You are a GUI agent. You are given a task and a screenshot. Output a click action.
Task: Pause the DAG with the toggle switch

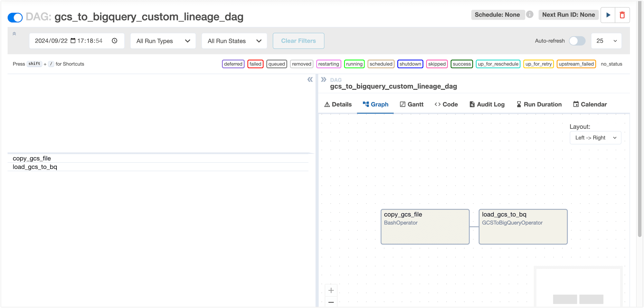pos(15,17)
